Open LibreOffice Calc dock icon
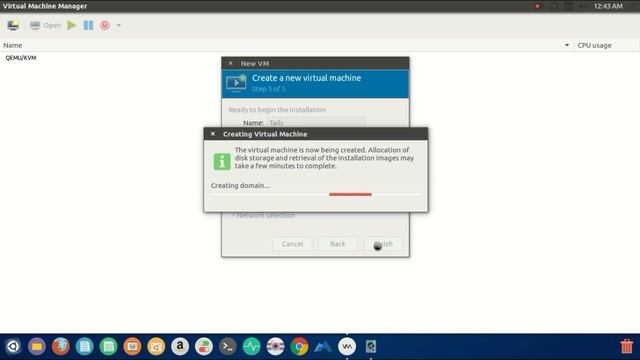Viewport: 640px width, 360px height. click(109, 347)
